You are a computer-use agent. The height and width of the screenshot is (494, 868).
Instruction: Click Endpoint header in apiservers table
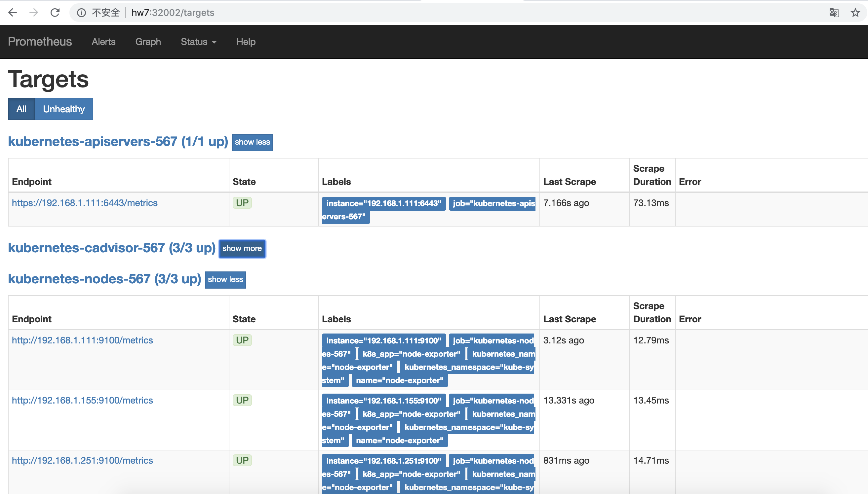[x=32, y=182]
